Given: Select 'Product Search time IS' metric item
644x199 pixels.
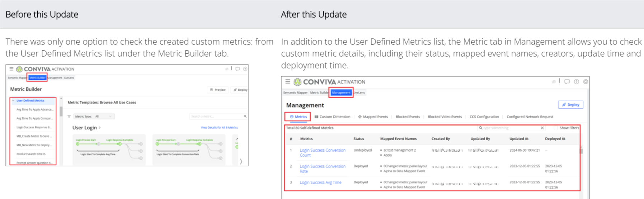Looking at the screenshot, I should coord(31,154).
